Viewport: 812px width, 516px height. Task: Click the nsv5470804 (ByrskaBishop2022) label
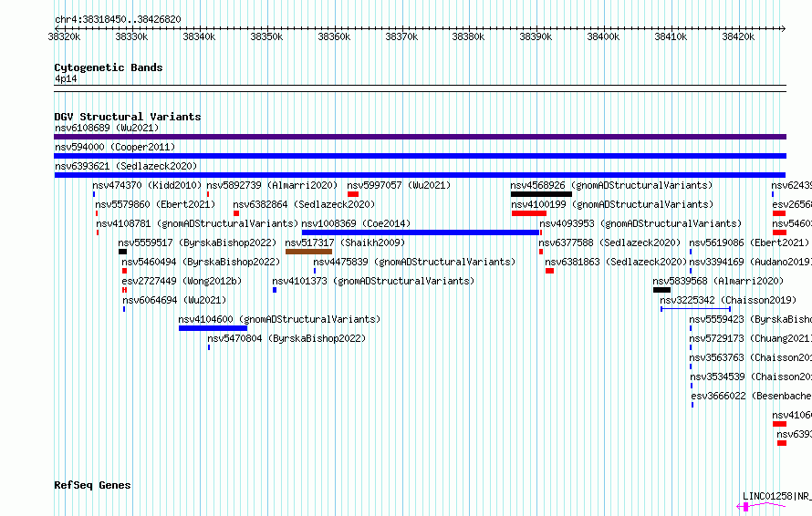tap(286, 338)
